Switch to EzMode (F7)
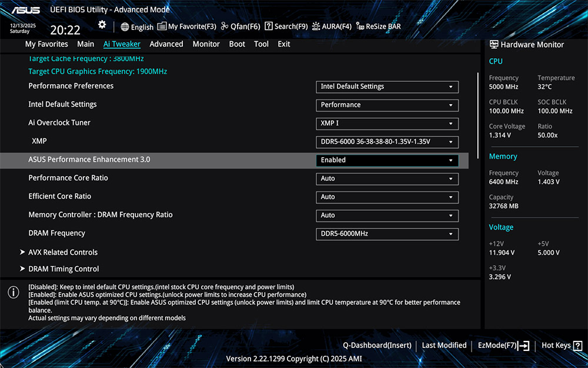The image size is (588, 368). click(503, 346)
